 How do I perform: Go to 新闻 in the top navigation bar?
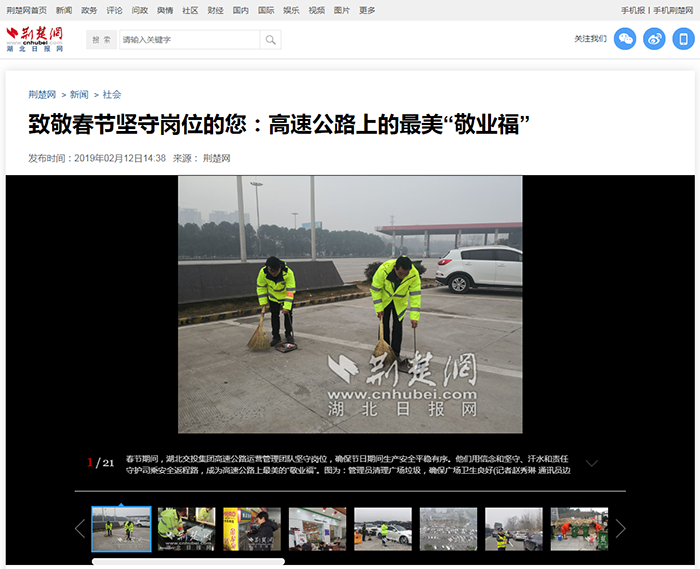coord(64,10)
